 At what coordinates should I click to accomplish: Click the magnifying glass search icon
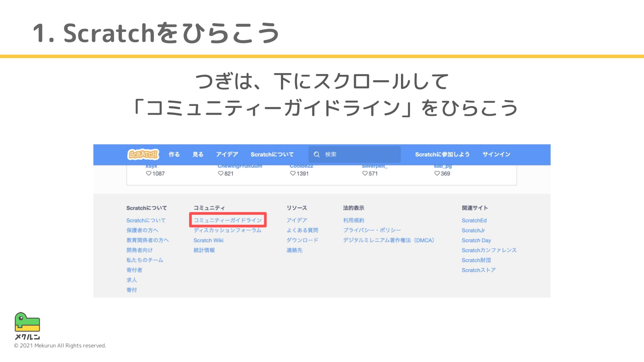316,154
